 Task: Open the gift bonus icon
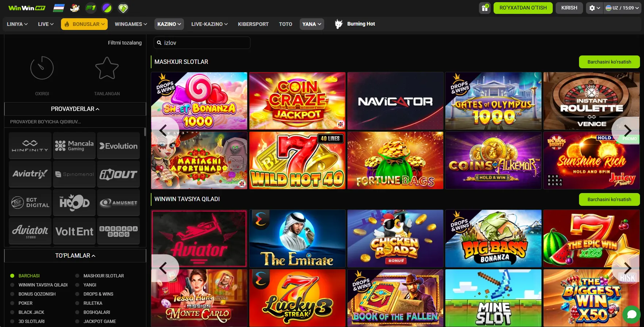(x=484, y=8)
